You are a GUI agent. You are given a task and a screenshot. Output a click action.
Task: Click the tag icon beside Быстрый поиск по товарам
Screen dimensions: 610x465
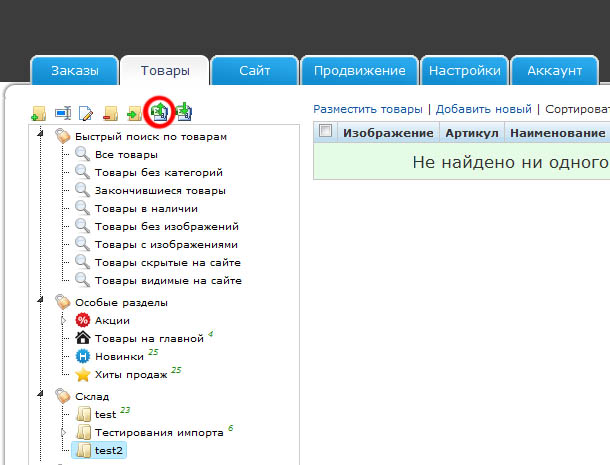(x=63, y=136)
